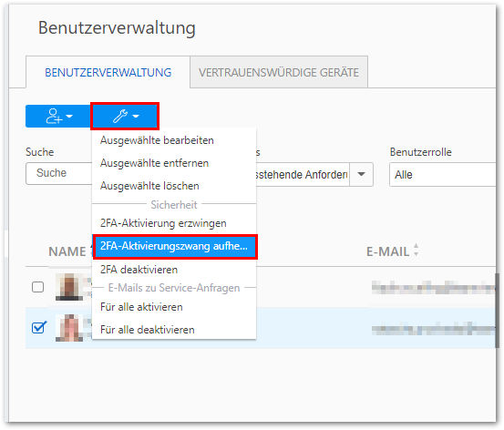
Task: Click the second user's avatar picture
Action: (x=69, y=328)
